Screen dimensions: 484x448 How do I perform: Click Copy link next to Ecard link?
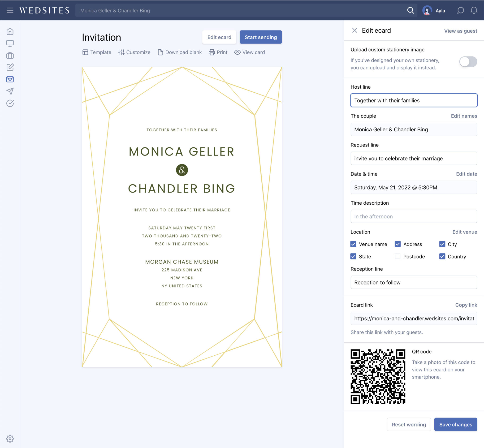466,305
